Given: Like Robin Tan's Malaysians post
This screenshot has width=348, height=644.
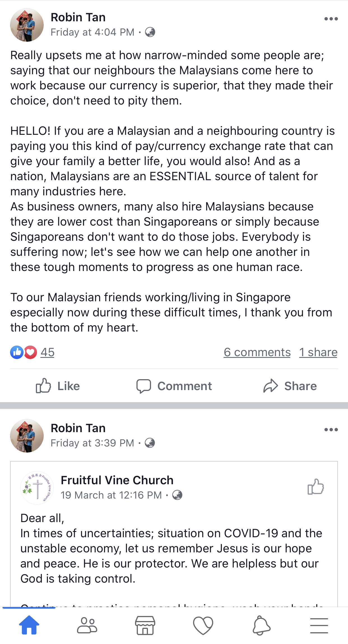Looking at the screenshot, I should tap(58, 386).
